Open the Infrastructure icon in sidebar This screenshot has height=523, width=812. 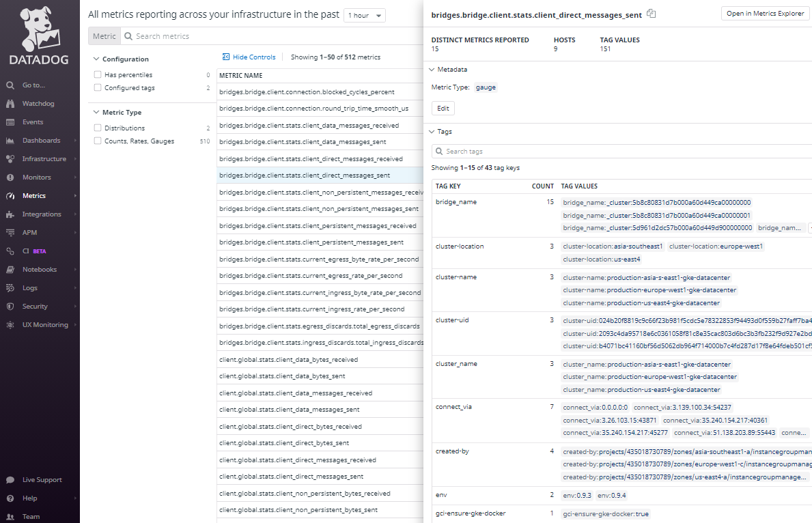pyautogui.click(x=10, y=159)
